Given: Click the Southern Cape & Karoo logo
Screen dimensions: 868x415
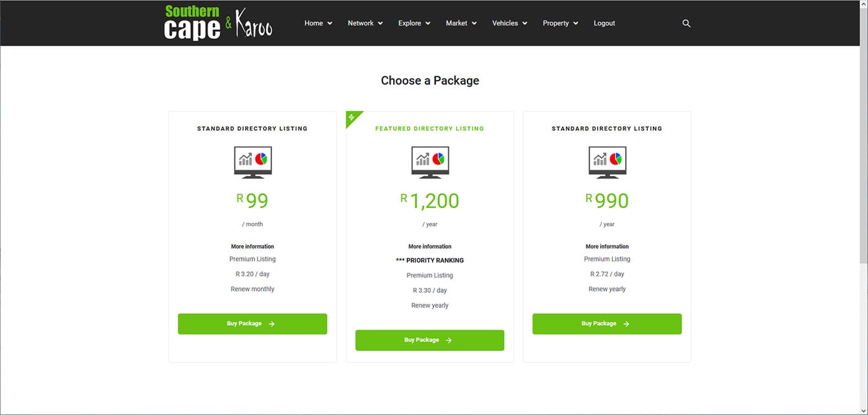Looking at the screenshot, I should (218, 24).
